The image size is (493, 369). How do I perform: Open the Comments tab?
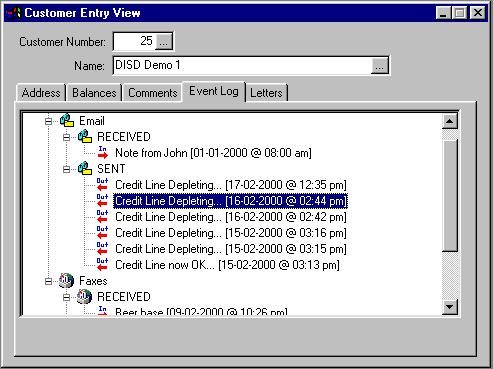point(153,93)
